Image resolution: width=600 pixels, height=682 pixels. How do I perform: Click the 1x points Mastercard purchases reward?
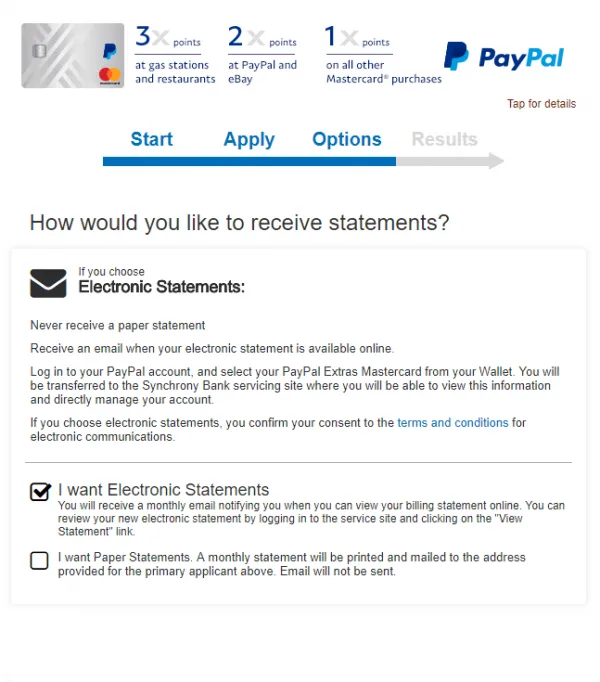(382, 56)
